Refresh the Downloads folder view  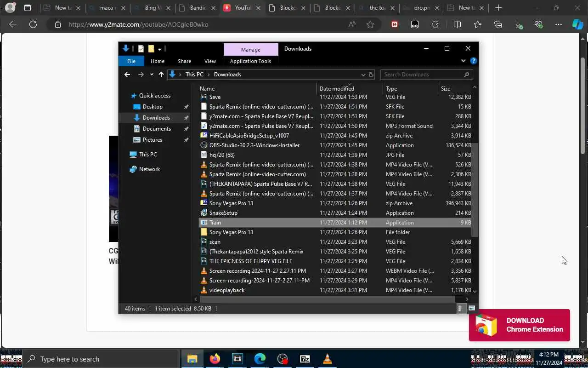pos(371,75)
